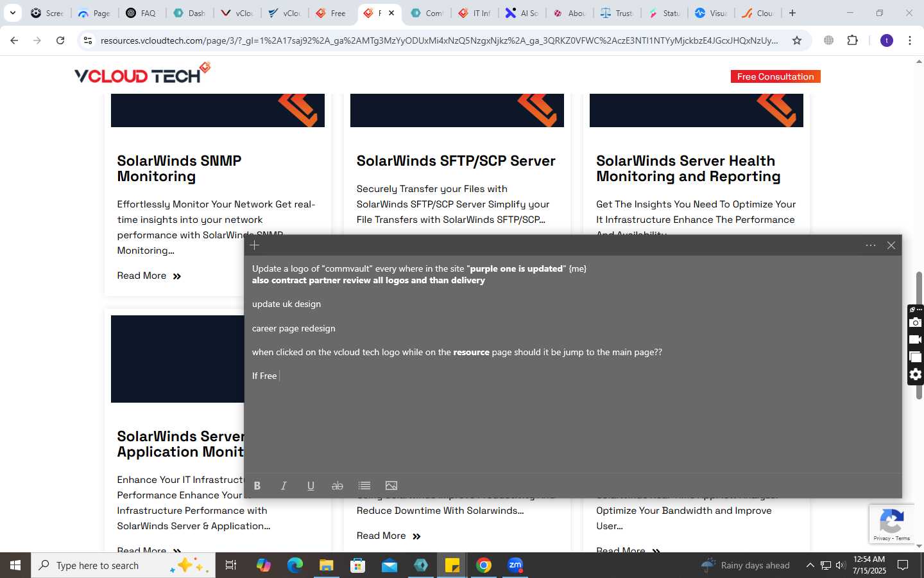Read More under Reduce Downtime With Solarwinds
The width and height of the screenshot is (924, 578).
point(389,536)
